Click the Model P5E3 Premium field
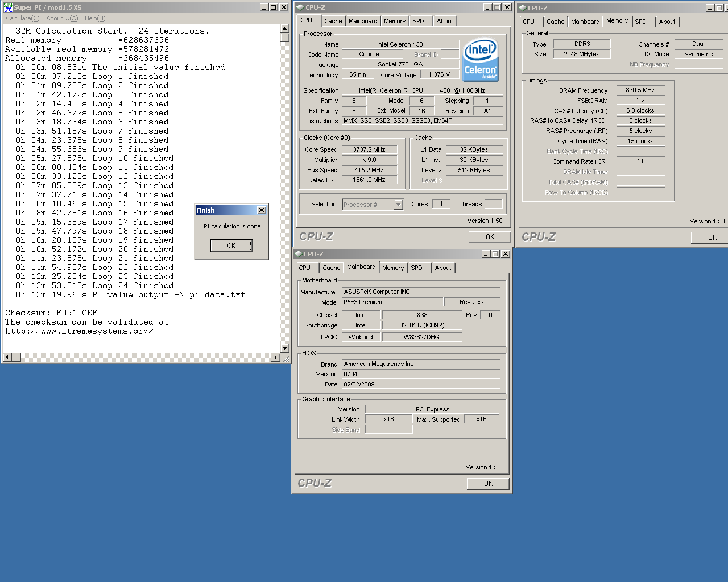 pyautogui.click(x=392, y=302)
